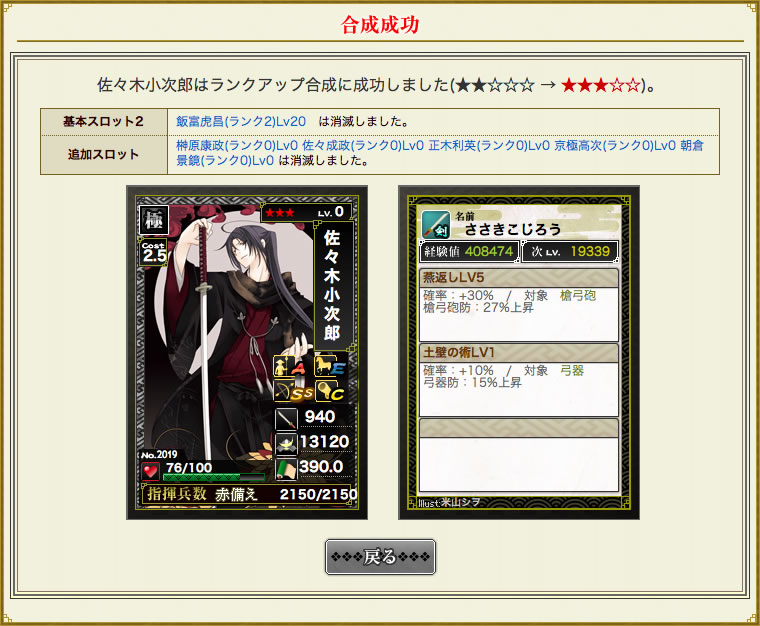
Task: Open the 榊原康政(ランク0)Lv0 link
Action: tap(237, 145)
